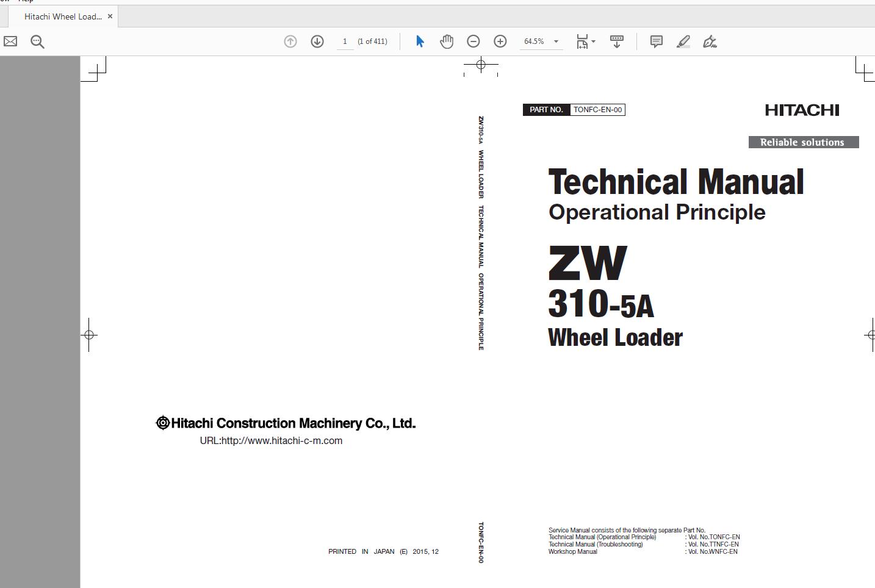Click the 64.5% zoom value field

tap(535, 41)
